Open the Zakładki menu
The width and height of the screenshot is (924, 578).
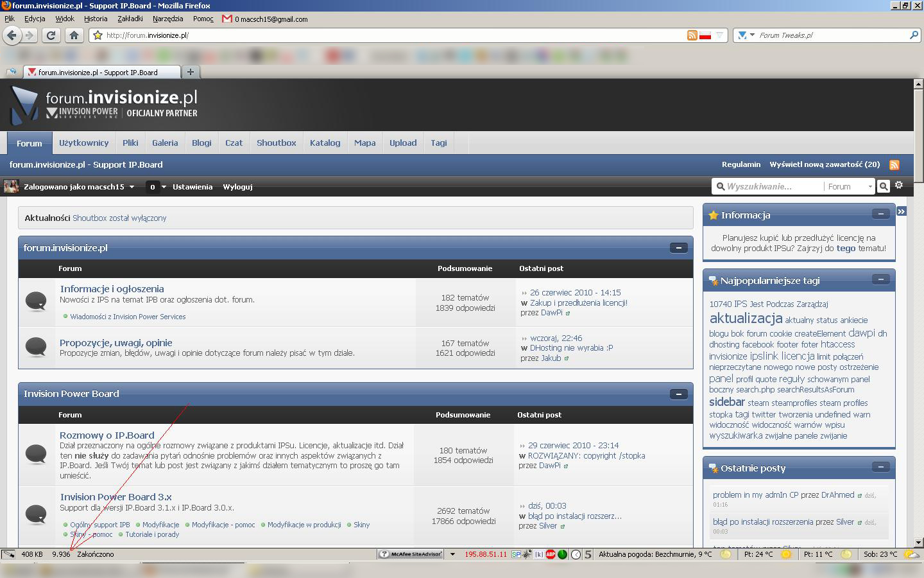click(x=130, y=19)
